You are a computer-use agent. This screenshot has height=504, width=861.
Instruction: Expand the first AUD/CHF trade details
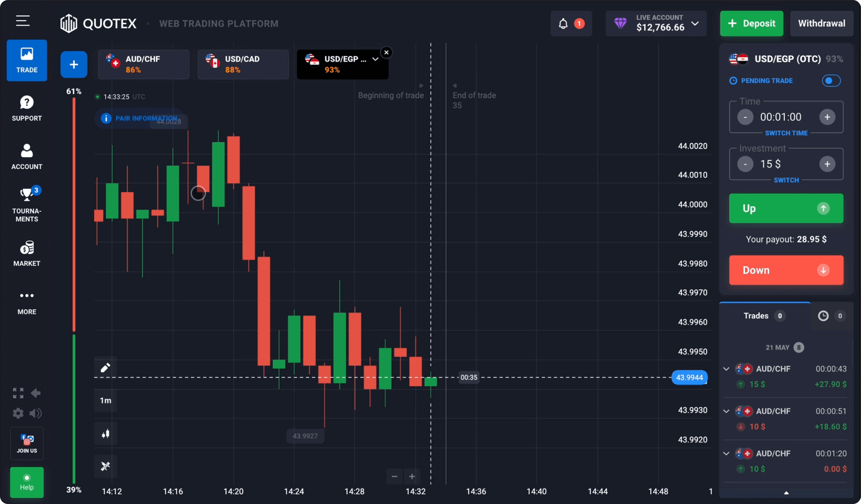pos(726,369)
